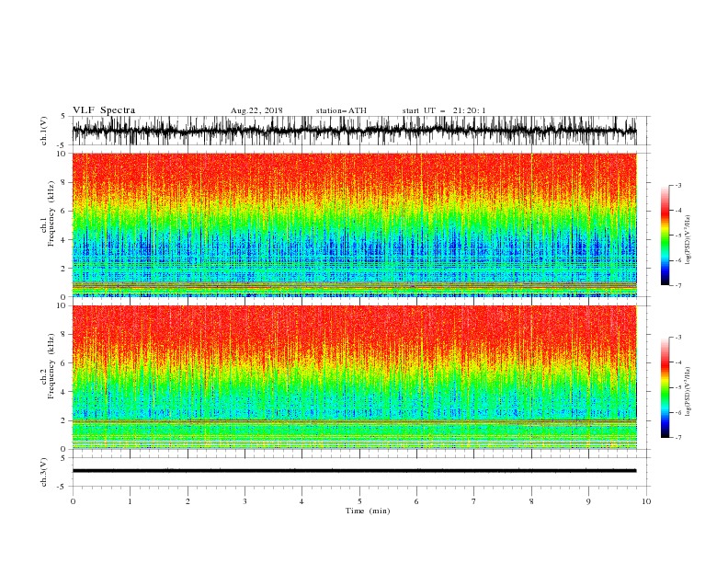Screen dimensions: 728x563
Task: Click time axis tick label "0"
Action: click(x=73, y=501)
